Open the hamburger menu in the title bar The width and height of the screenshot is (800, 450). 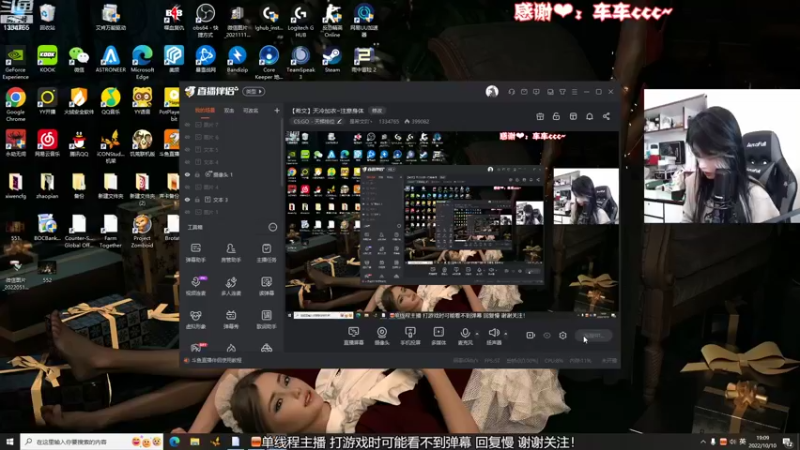click(x=574, y=92)
